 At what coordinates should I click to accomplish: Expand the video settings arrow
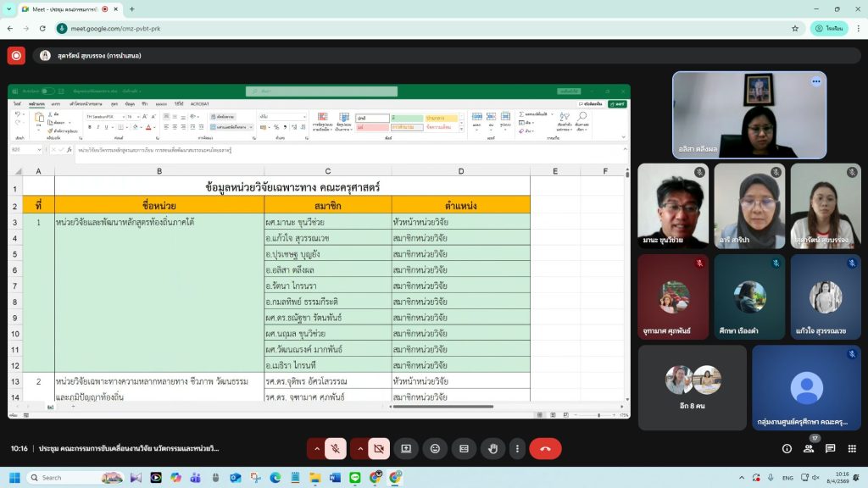(360, 449)
